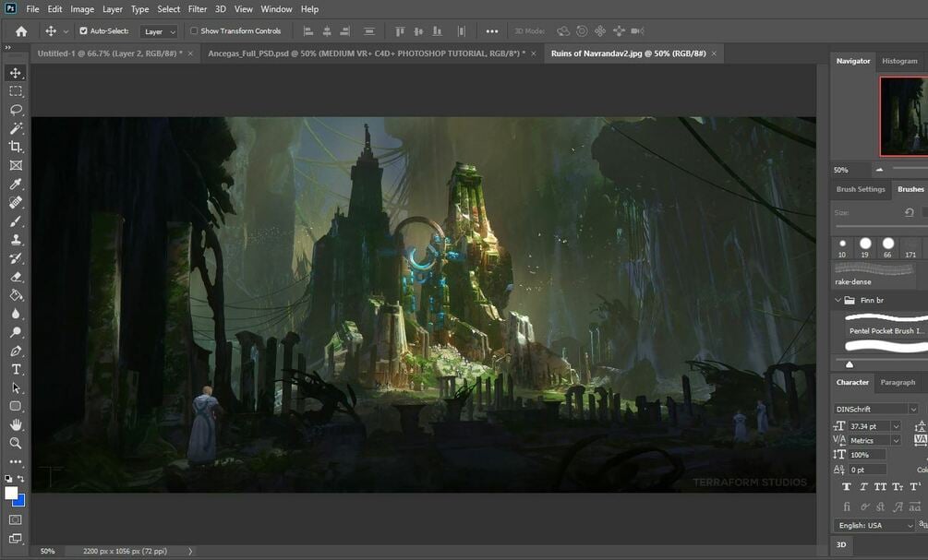Select the Horizontal Type tool

click(16, 370)
